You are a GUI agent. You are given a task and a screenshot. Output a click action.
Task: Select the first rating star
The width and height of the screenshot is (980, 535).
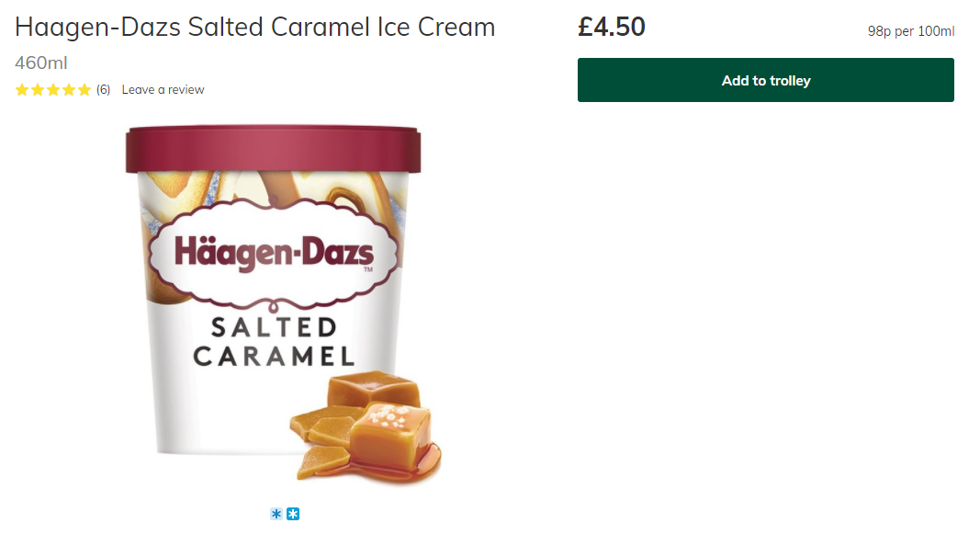coord(22,89)
